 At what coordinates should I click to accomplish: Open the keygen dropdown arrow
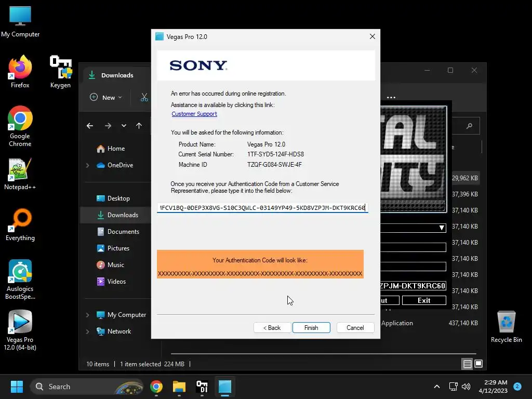(x=442, y=228)
